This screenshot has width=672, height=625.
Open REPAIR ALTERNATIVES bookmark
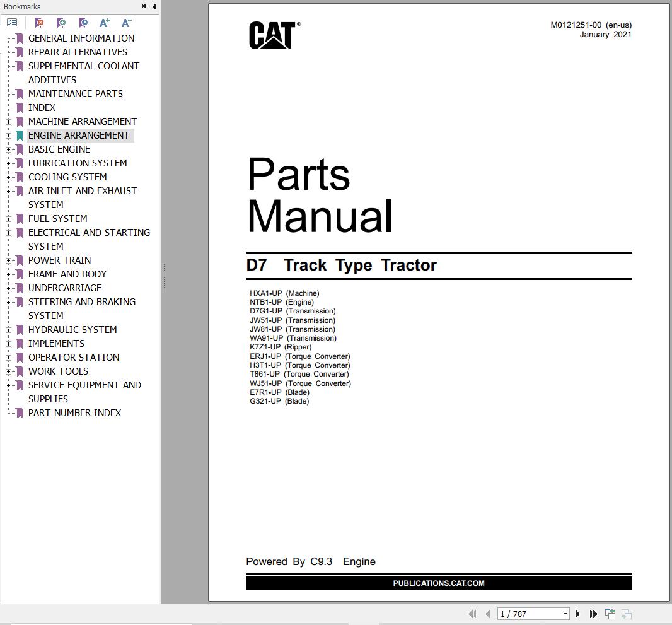(78, 52)
